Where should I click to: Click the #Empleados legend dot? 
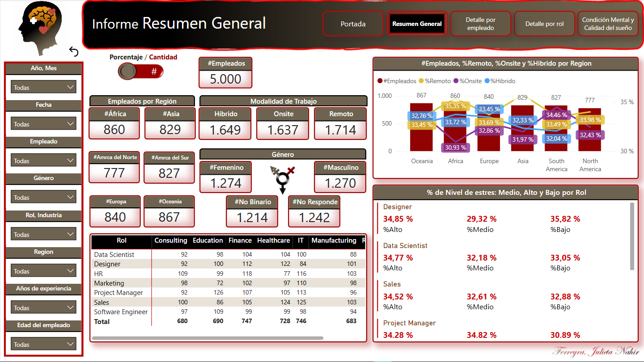coord(380,81)
